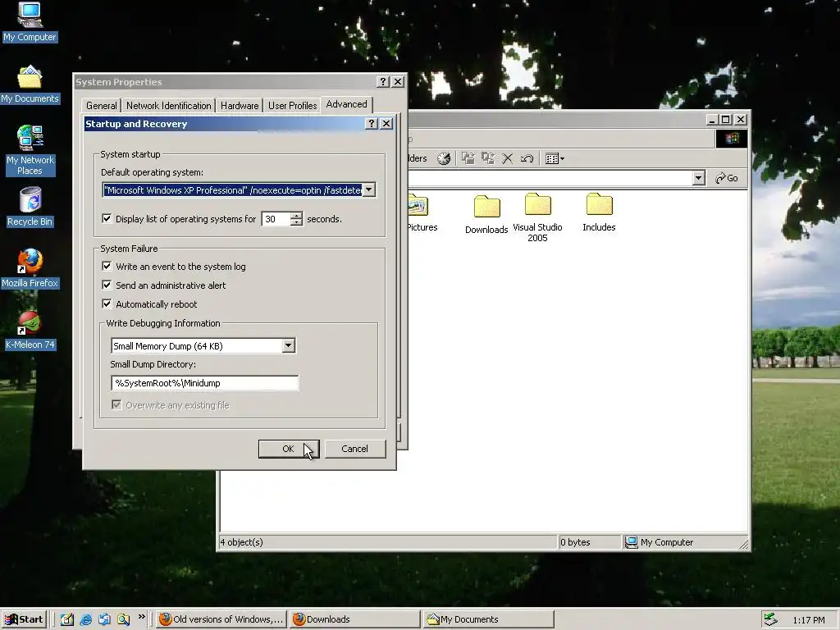Toggle the Automatically reboot checkbox
Image resolution: width=840 pixels, height=630 pixels.
(x=107, y=304)
